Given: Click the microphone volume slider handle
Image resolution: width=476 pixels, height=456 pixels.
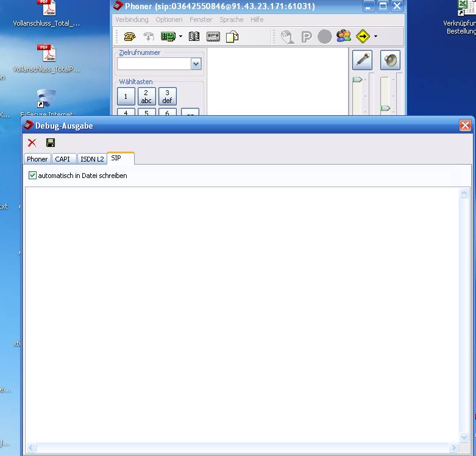Looking at the screenshot, I should click(357, 79).
